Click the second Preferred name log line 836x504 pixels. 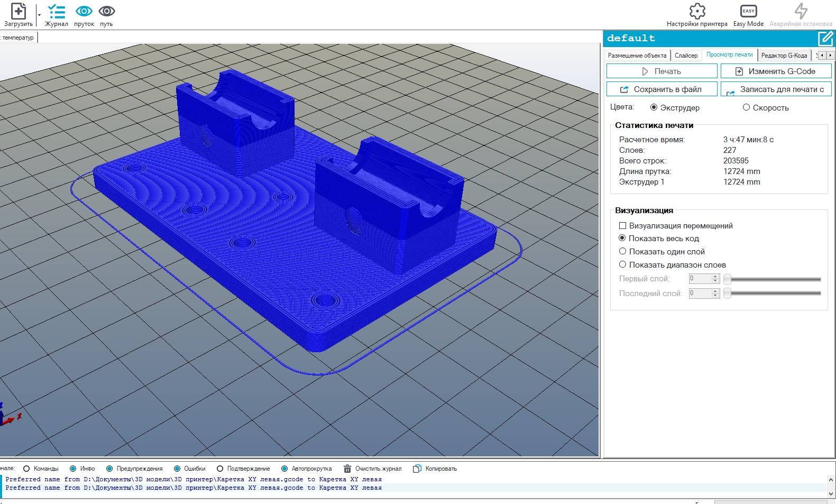click(194, 488)
